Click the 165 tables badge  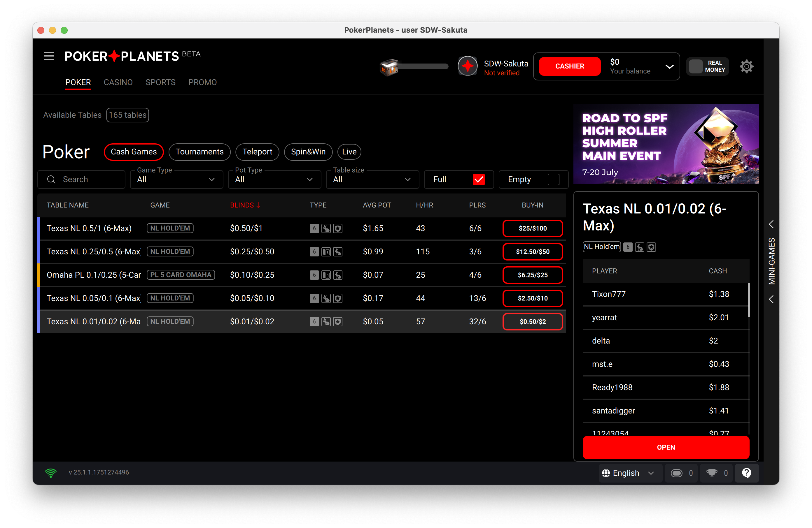pyautogui.click(x=127, y=115)
